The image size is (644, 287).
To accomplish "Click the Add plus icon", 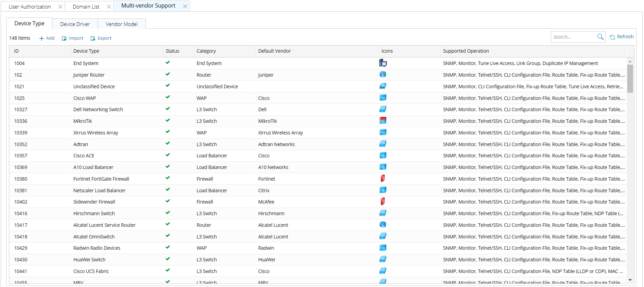I will 41,39.
